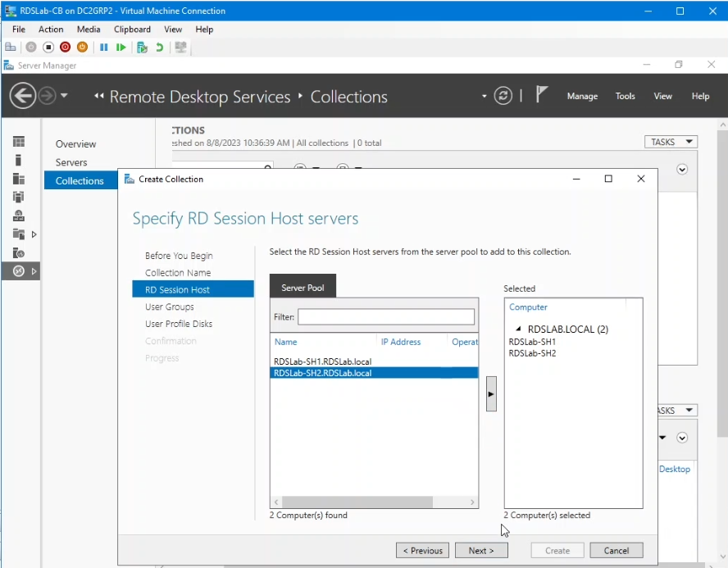728x568 pixels.
Task: Select Servers in RDS navigation
Action: pos(71,162)
